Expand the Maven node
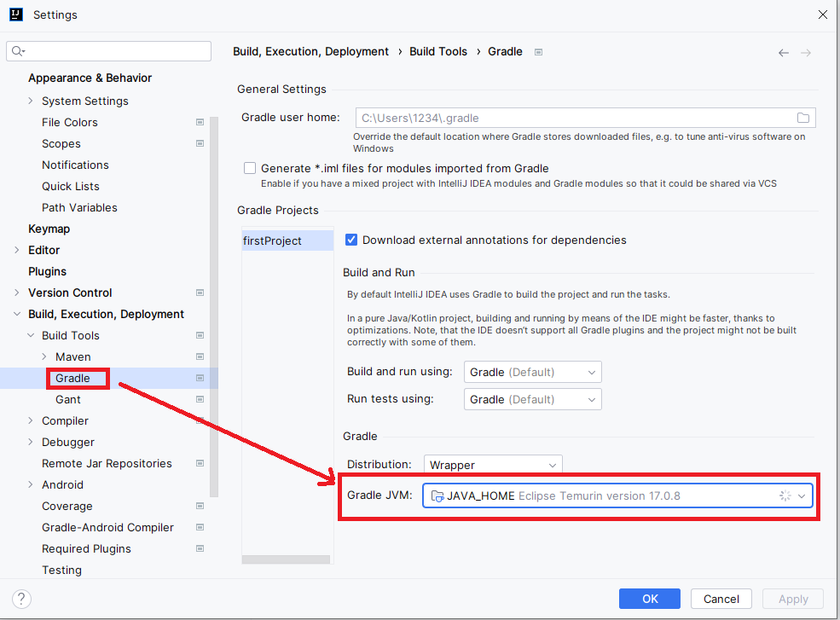840x620 pixels. click(44, 356)
